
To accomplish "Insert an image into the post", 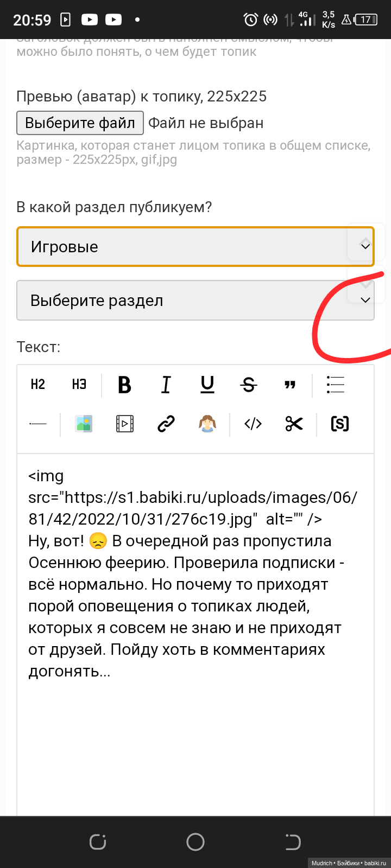I will pos(84,424).
